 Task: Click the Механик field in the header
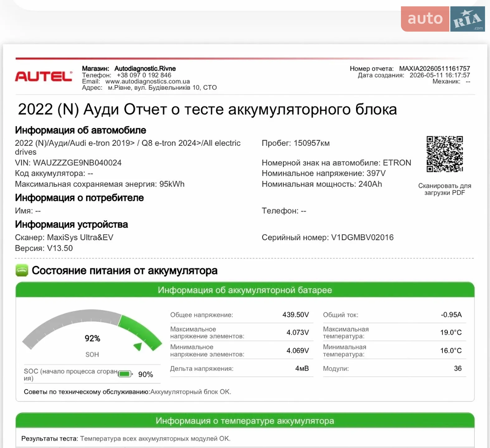[x=451, y=82]
